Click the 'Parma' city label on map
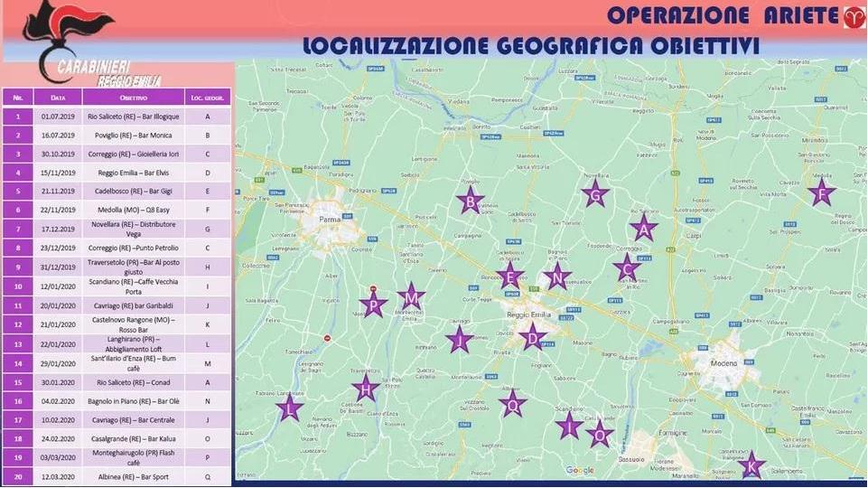 pyautogui.click(x=330, y=220)
